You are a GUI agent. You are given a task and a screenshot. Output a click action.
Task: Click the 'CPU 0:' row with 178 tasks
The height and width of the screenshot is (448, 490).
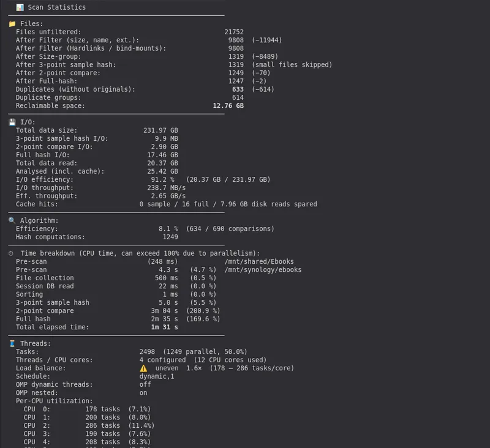87,409
